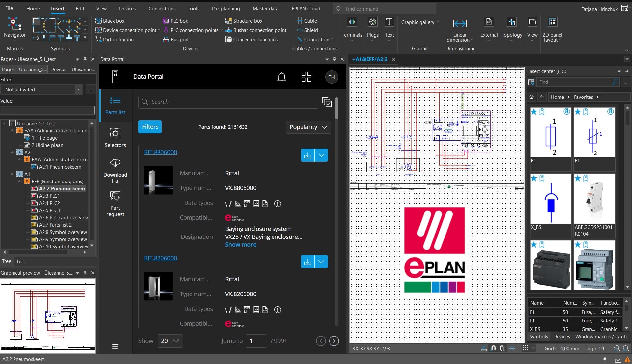Pin the Pages navigator panel
The width and height of the screenshot is (632, 364).
pos(85,59)
